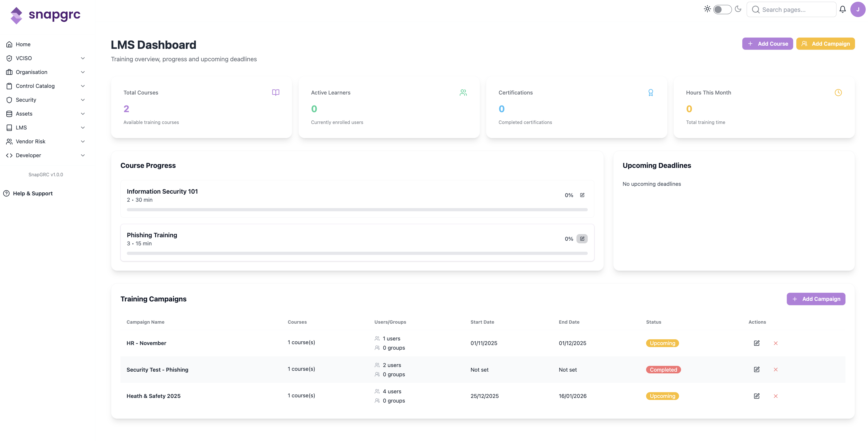Click the Search pages input field
Image resolution: width=868 pixels, height=441 pixels.
(791, 10)
